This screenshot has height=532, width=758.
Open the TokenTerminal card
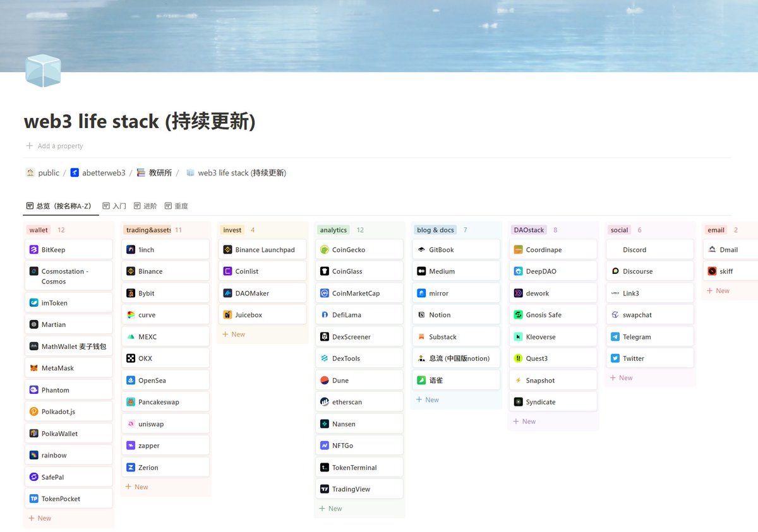[x=359, y=468]
